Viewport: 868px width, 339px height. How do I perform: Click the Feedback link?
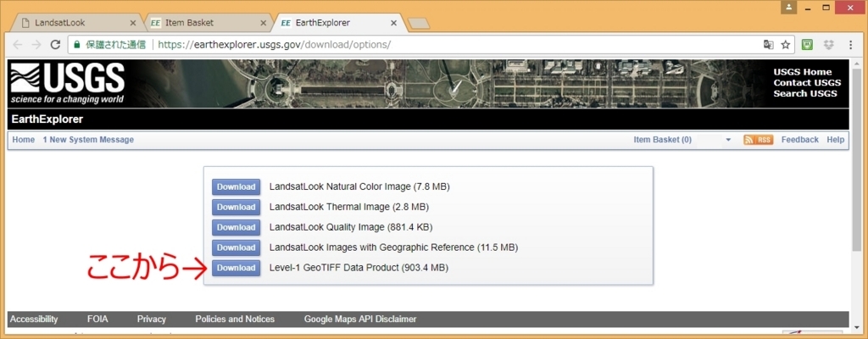pyautogui.click(x=800, y=140)
